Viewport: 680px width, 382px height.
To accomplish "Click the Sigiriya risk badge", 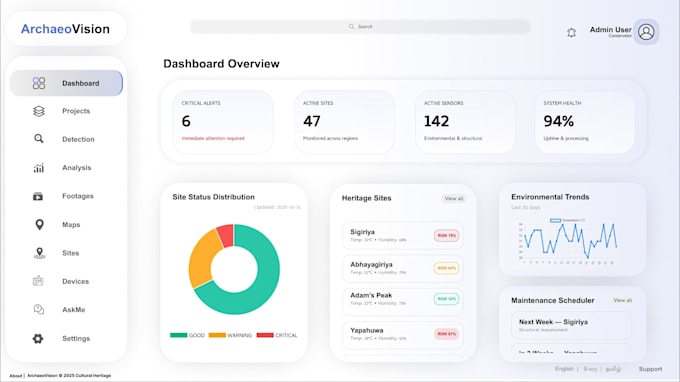I will pos(446,235).
